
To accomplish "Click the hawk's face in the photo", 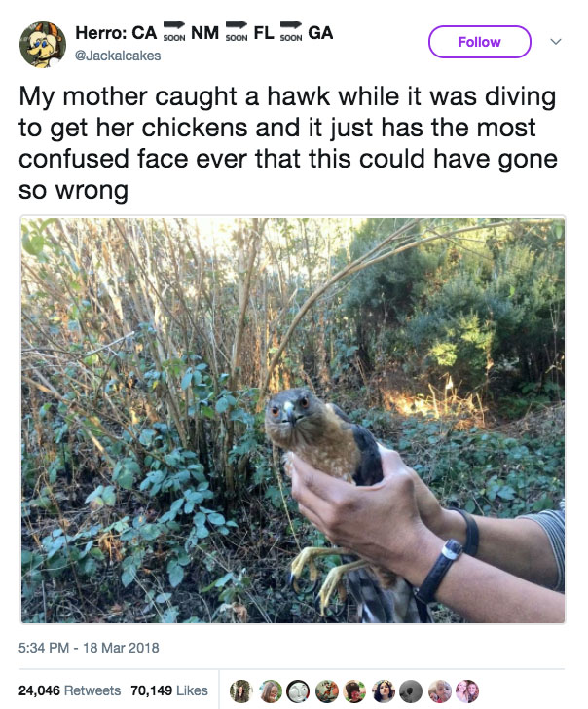I will pyautogui.click(x=289, y=410).
